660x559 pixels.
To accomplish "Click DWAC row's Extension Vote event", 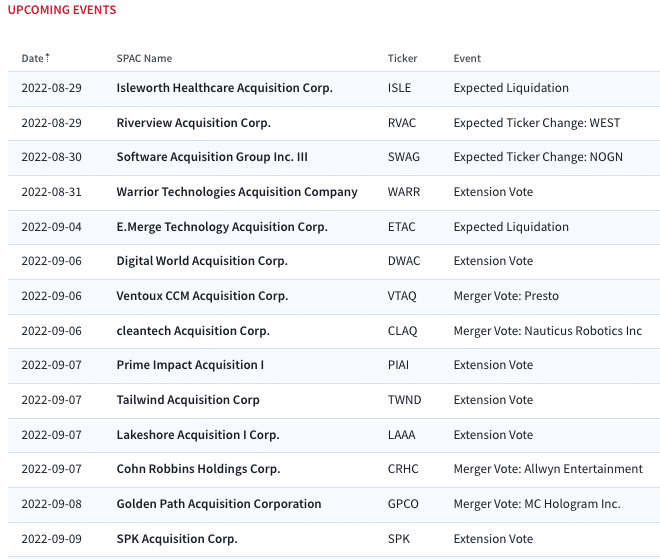I will [493, 261].
